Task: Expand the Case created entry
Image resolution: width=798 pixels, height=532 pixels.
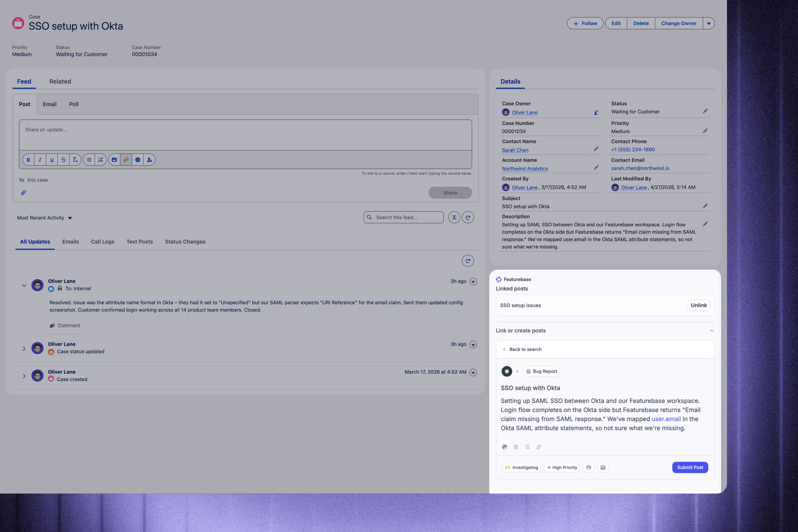Action: tap(24, 376)
